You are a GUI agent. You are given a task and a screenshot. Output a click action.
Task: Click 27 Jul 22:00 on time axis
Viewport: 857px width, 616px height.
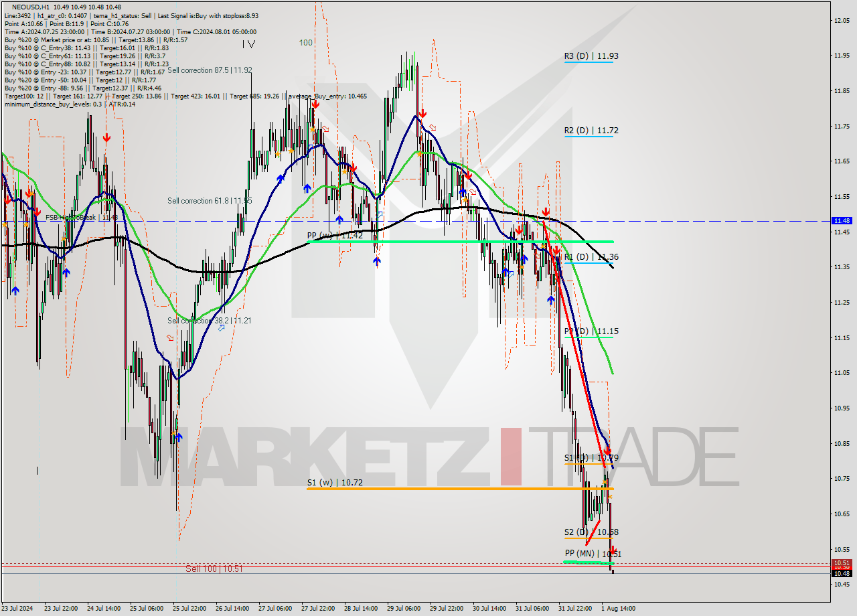pyautogui.click(x=318, y=609)
